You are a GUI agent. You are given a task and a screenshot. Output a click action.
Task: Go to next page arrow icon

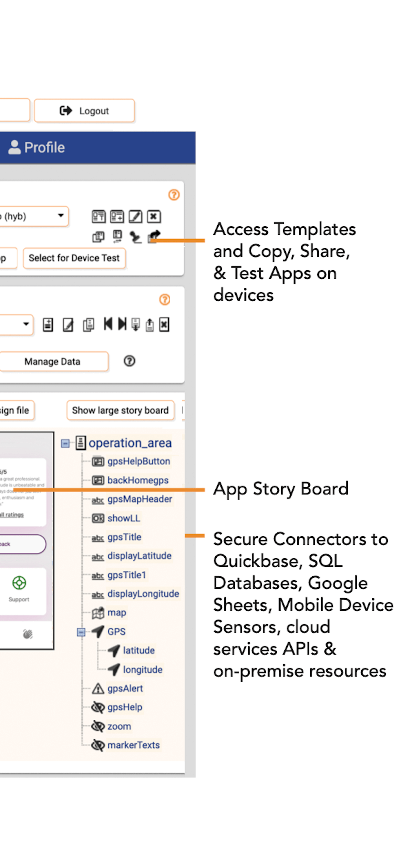coord(122,324)
